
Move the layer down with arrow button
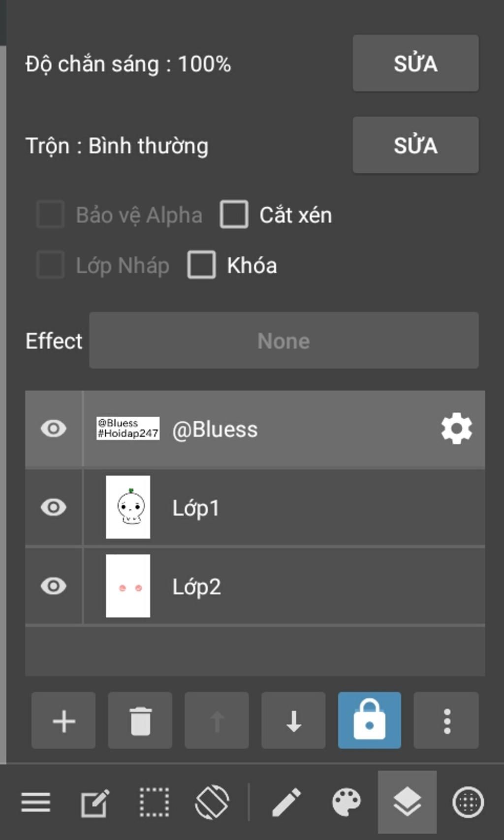click(x=293, y=720)
